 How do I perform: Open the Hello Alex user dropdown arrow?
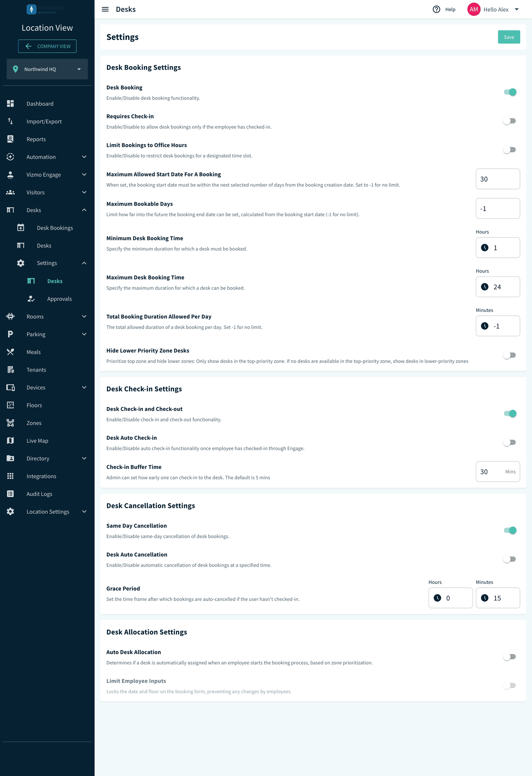tap(516, 9)
